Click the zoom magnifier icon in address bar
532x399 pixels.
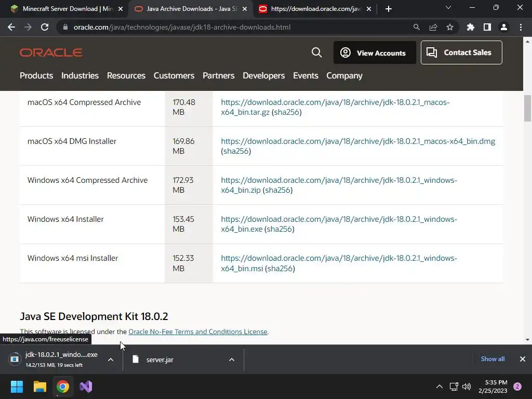tap(416, 27)
